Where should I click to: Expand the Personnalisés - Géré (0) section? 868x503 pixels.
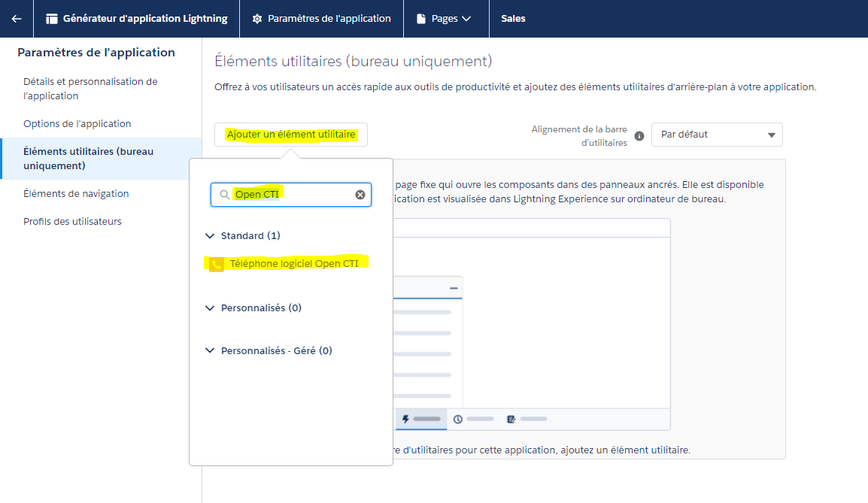coord(210,351)
